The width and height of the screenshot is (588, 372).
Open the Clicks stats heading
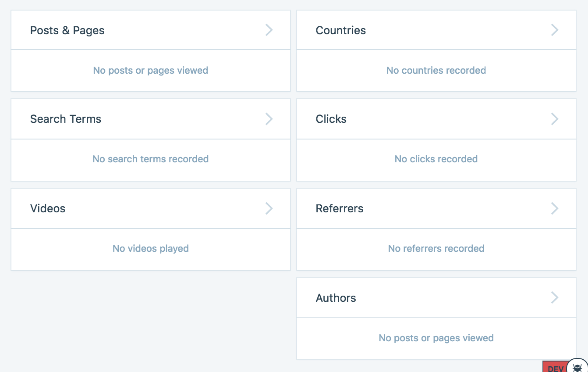click(331, 119)
